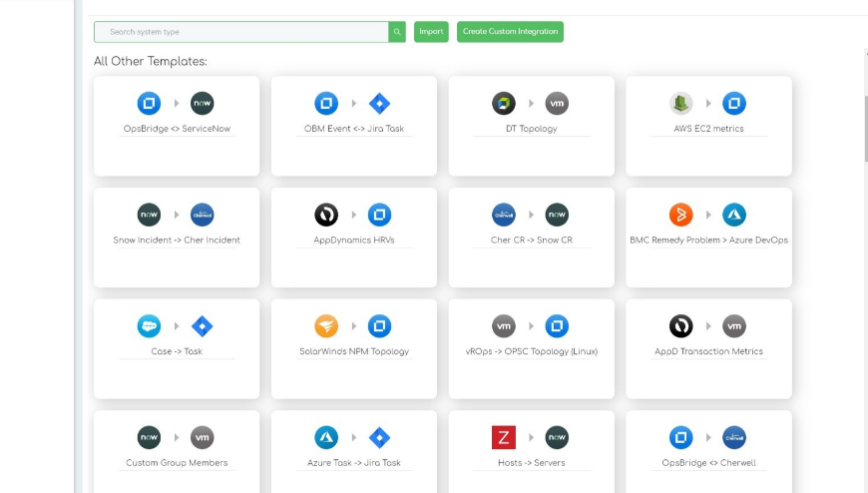This screenshot has height=493, width=868.
Task: Click OpsBridge icon in OpsBridge <> Cherwell card
Action: point(680,437)
